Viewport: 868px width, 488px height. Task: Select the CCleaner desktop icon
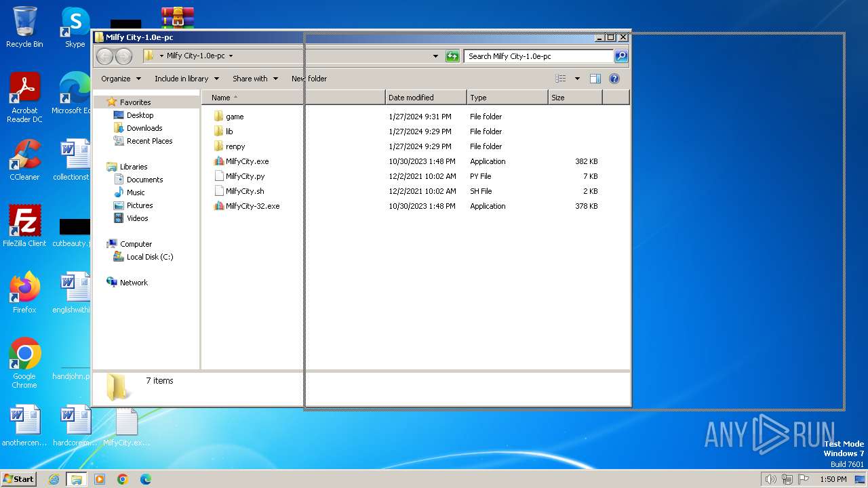(x=24, y=160)
